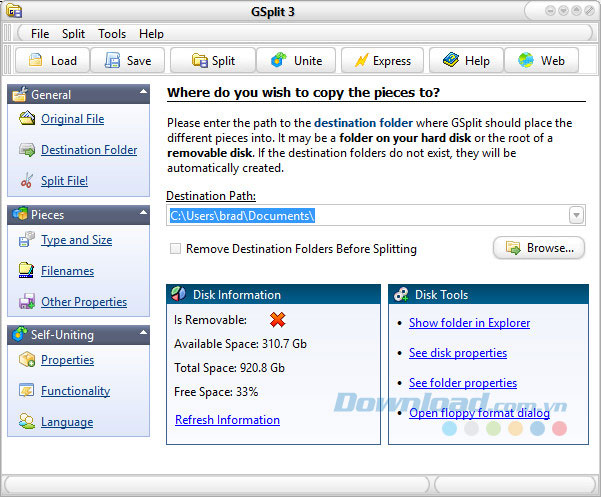Screen dimensions: 601x497
Task: Click the Browse... button
Action: click(539, 248)
